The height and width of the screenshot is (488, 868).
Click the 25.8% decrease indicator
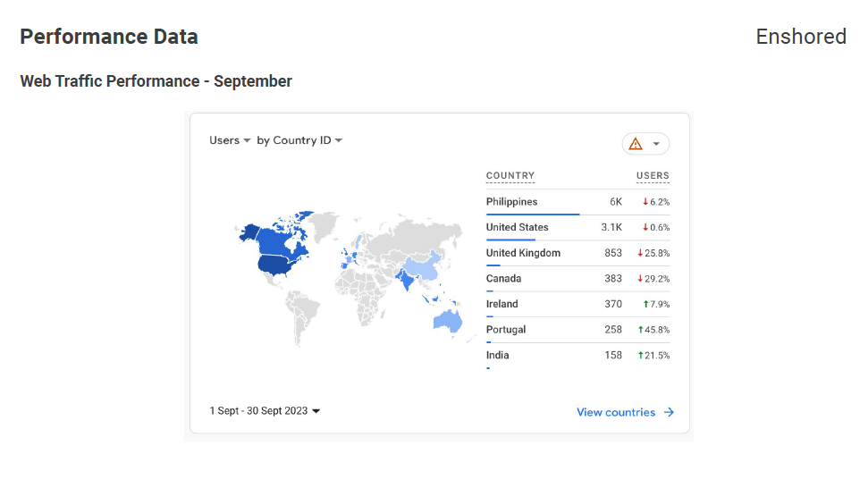[x=653, y=253]
